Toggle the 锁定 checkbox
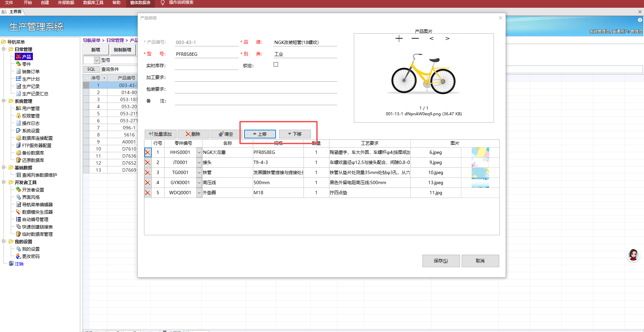This screenshot has height=332, width=644. point(276,65)
